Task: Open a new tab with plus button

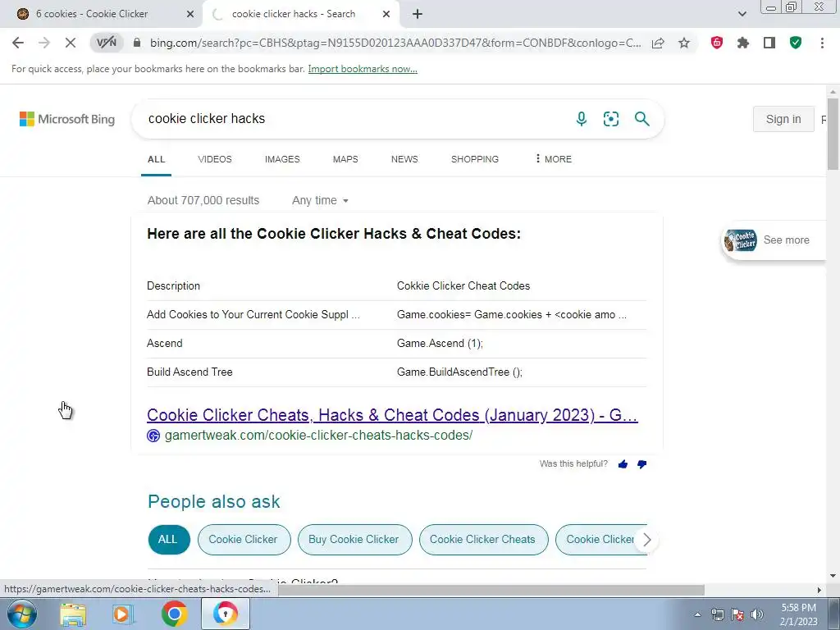Action: coord(418,14)
